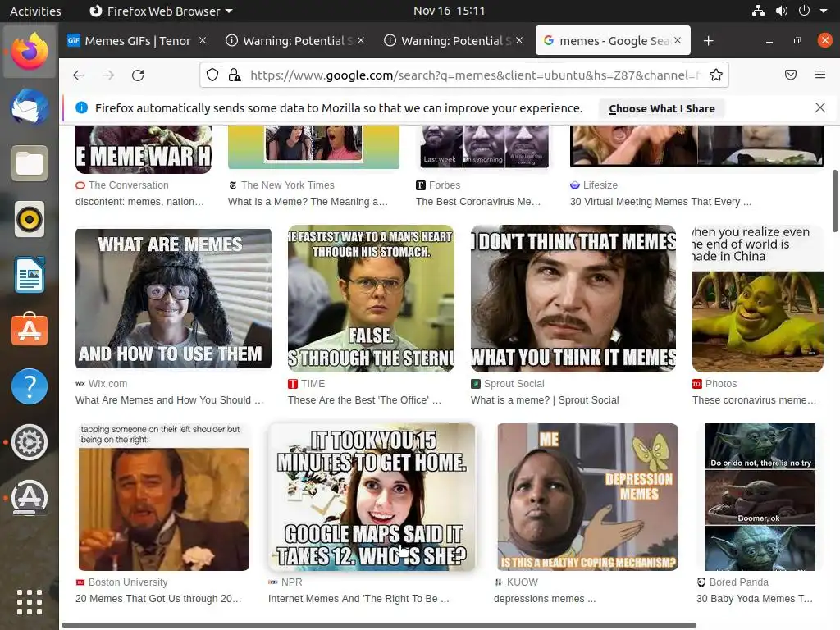Dismiss the Mozilla data notification bar
This screenshot has height=630, width=840.
[x=820, y=107]
